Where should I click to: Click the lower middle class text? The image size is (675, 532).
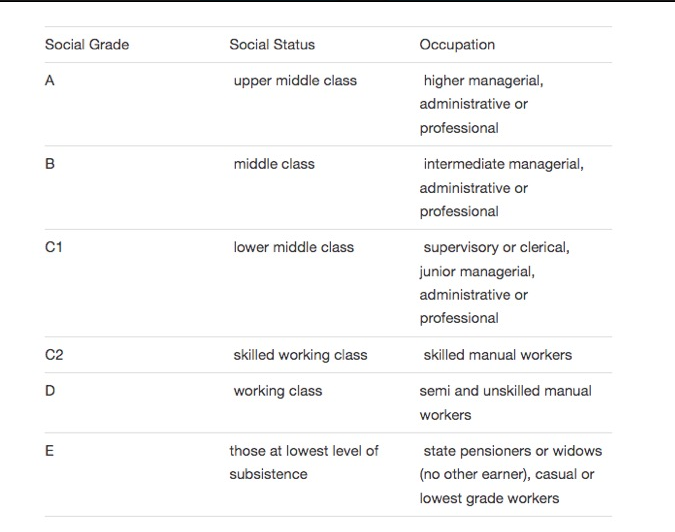click(x=294, y=247)
